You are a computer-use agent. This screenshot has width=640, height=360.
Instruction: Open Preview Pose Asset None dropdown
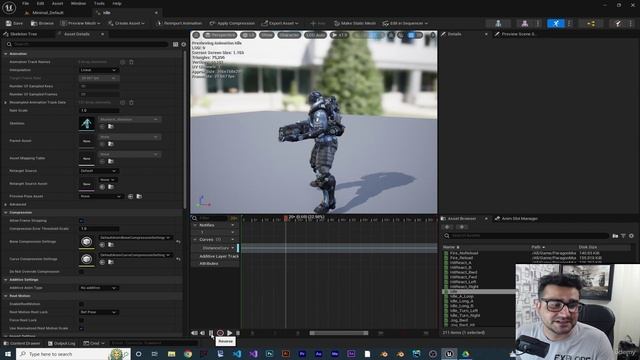[x=101, y=196]
